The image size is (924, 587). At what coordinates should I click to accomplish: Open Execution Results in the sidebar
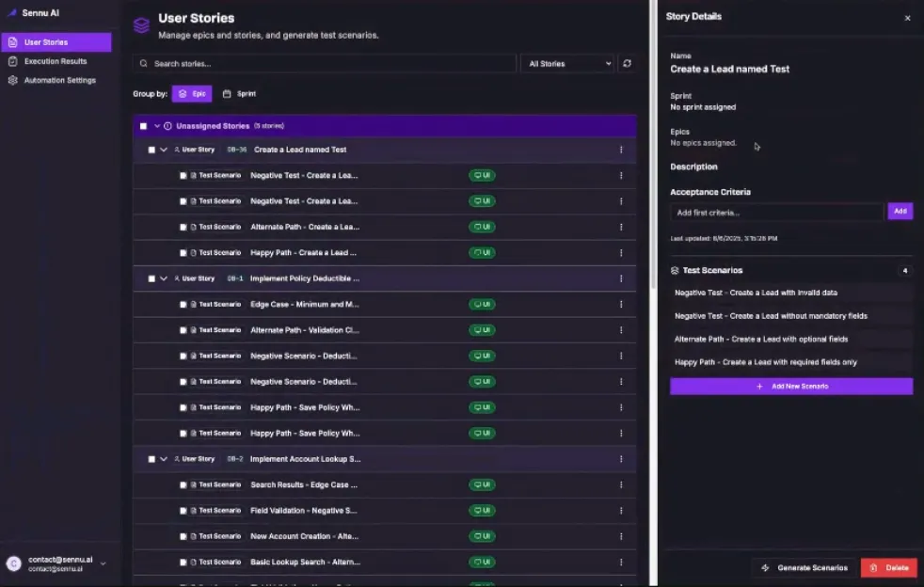56,61
